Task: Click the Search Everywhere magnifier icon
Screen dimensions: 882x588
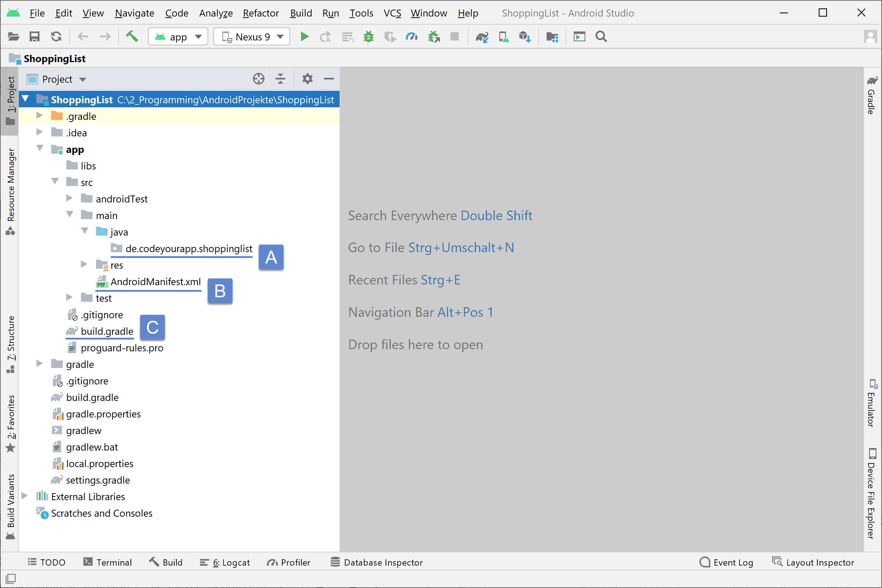Action: click(601, 37)
